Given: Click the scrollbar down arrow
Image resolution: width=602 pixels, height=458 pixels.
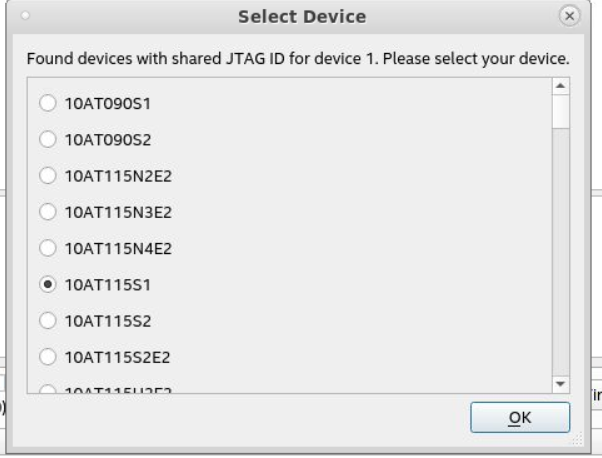Looking at the screenshot, I should [561, 384].
